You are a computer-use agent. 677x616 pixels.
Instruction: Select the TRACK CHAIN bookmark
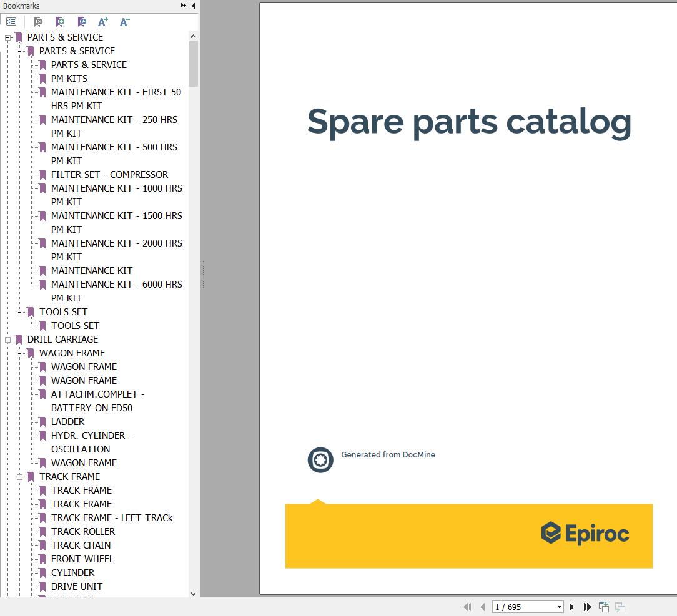coord(81,545)
